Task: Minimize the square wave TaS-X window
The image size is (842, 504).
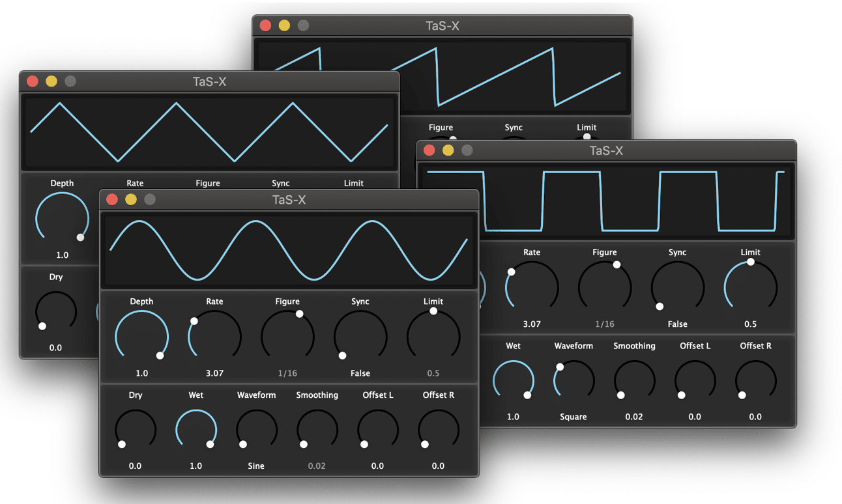Action: [448, 150]
